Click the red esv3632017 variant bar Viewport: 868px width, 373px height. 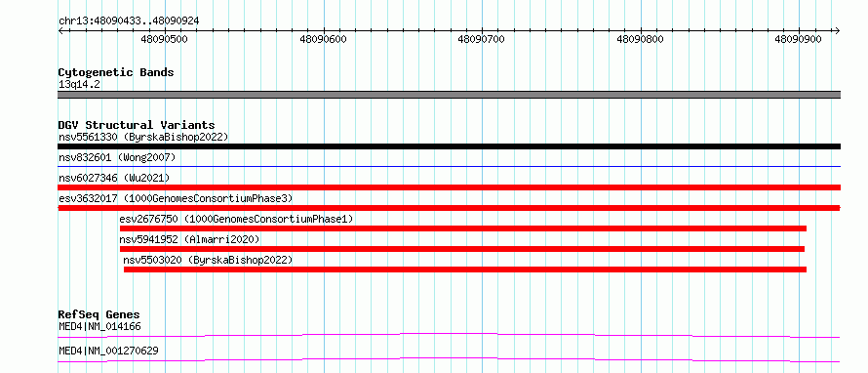tap(449, 208)
